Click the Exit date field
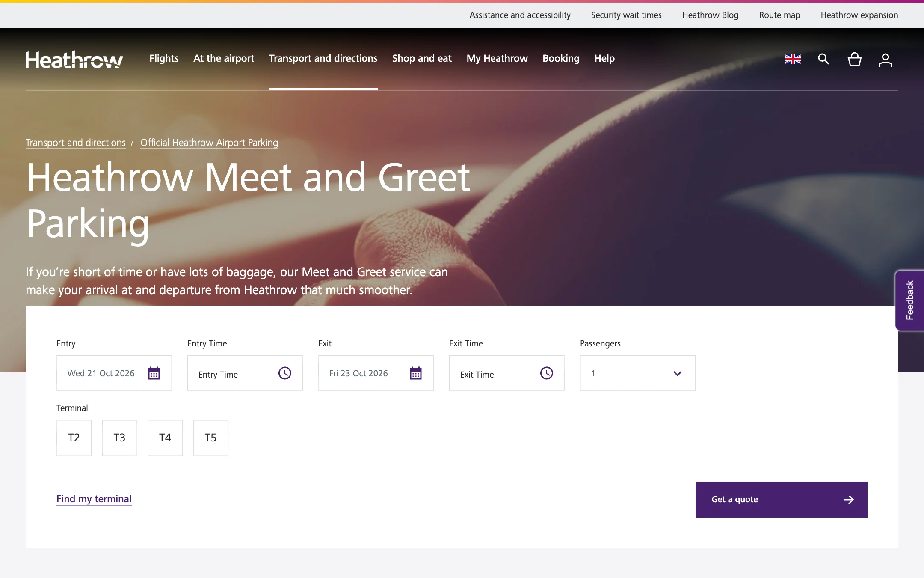 pyautogui.click(x=376, y=373)
